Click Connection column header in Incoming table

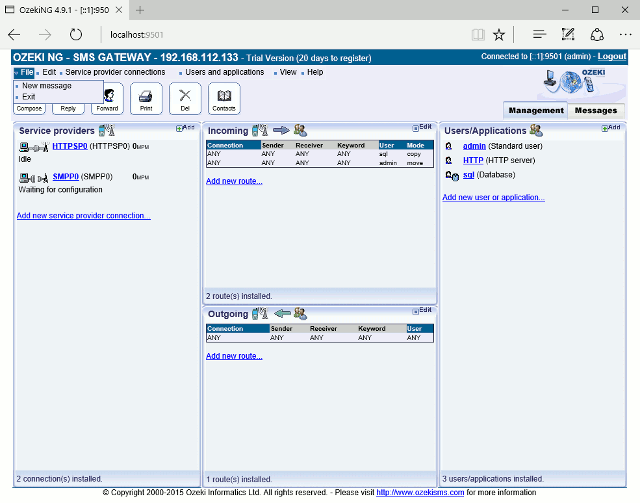tap(233, 145)
